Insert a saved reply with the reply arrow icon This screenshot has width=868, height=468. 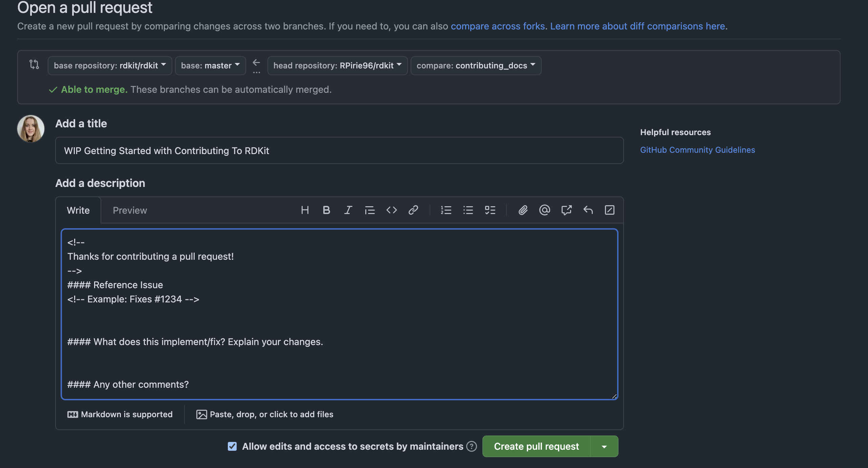(x=588, y=210)
